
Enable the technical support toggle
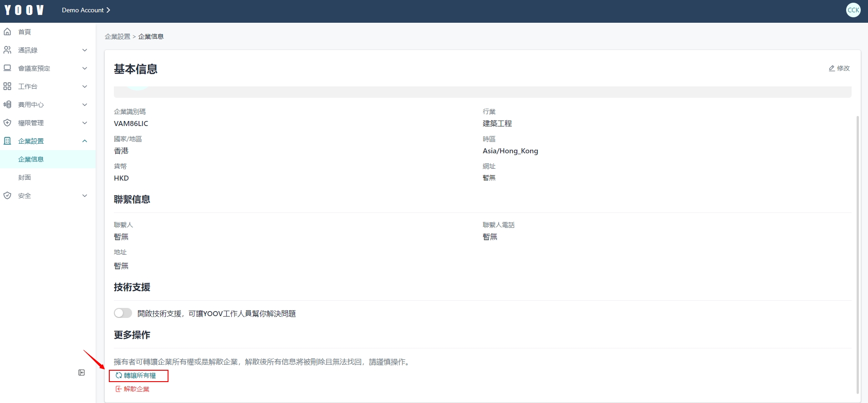[123, 313]
